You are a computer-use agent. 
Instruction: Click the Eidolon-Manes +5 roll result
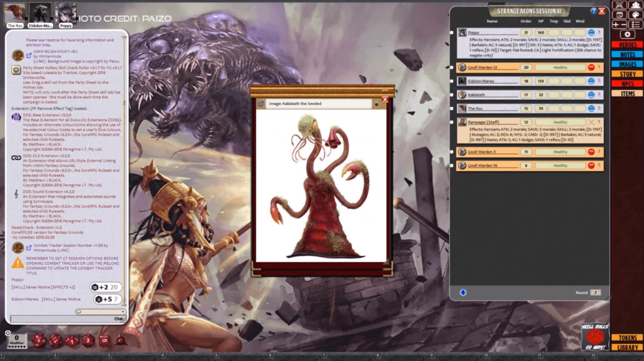coord(107,299)
